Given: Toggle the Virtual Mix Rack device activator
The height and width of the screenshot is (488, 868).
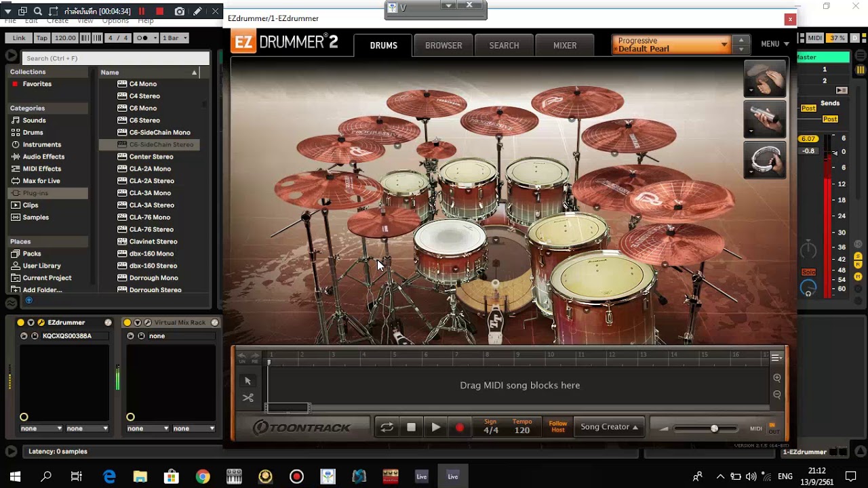Looking at the screenshot, I should [127, 323].
